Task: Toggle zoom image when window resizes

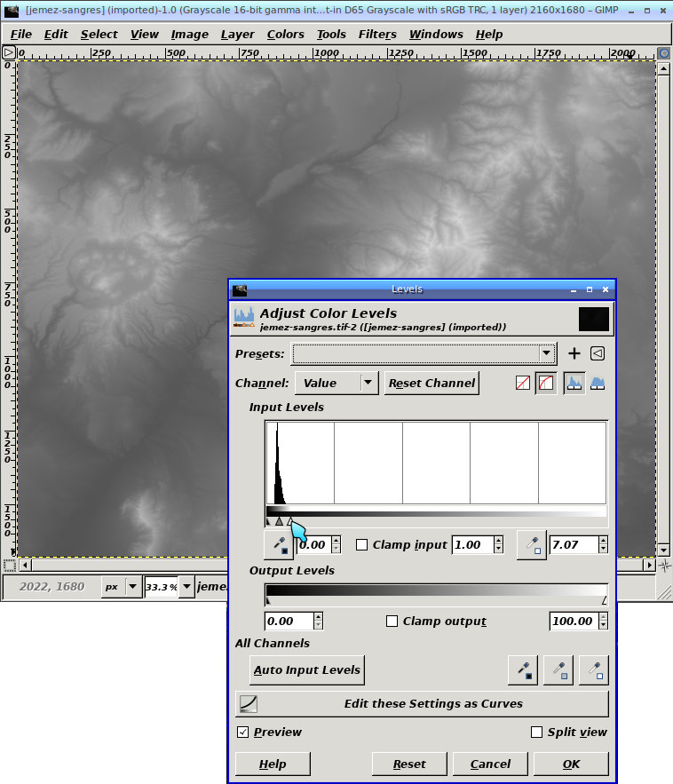Action: click(x=663, y=53)
